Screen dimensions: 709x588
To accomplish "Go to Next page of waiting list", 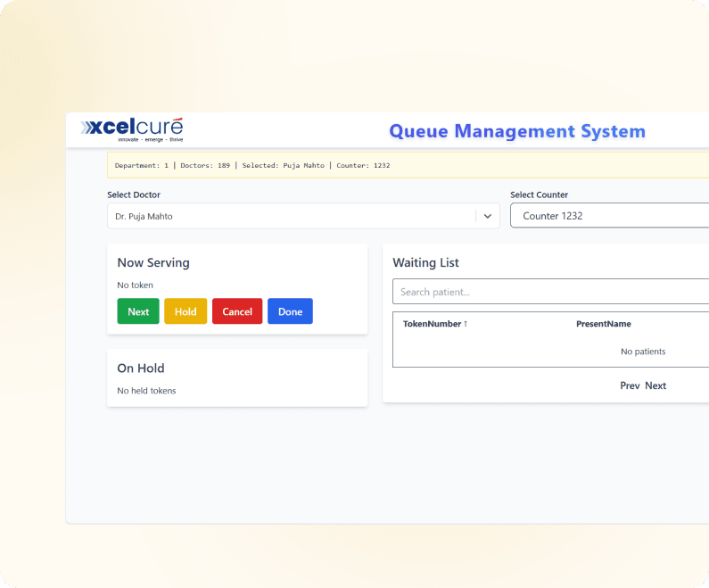I will (x=655, y=385).
